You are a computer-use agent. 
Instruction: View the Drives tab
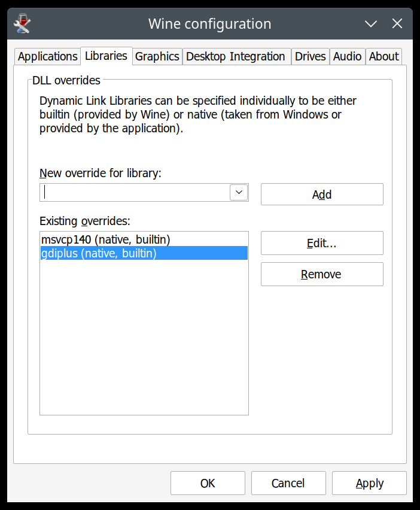point(310,56)
